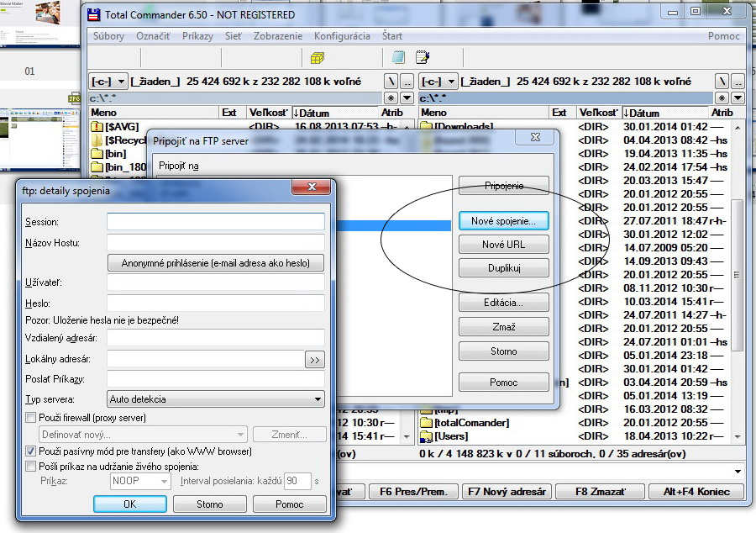Viewport: 756px width, 533px height.
Task: Enable Pošli príkaz na udržanie živého spojenia
Action: click(31, 467)
